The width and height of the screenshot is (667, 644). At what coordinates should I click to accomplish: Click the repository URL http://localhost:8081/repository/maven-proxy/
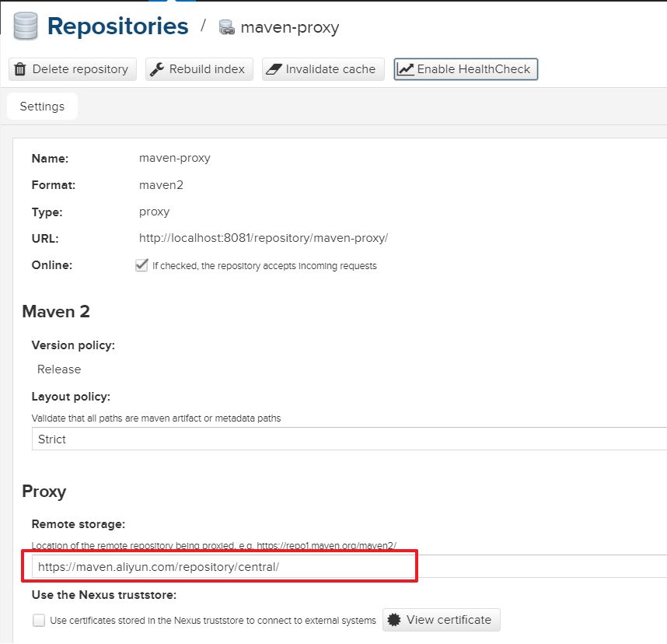pos(264,238)
